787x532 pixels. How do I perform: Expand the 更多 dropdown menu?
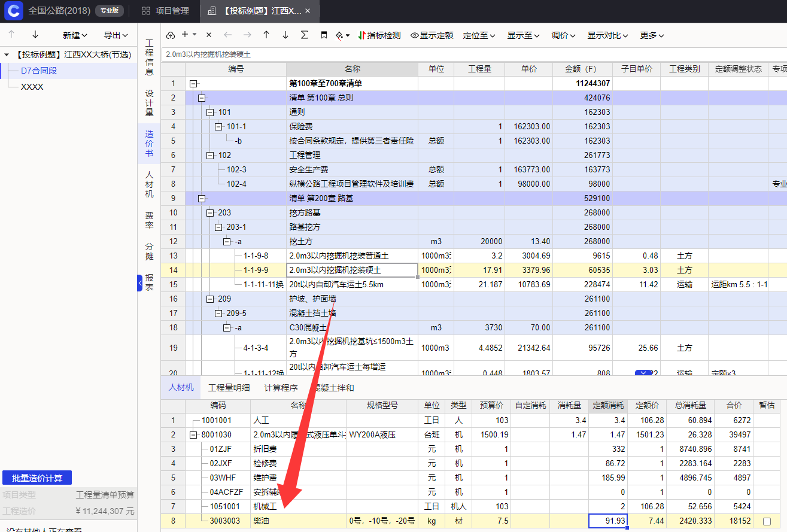pos(652,35)
